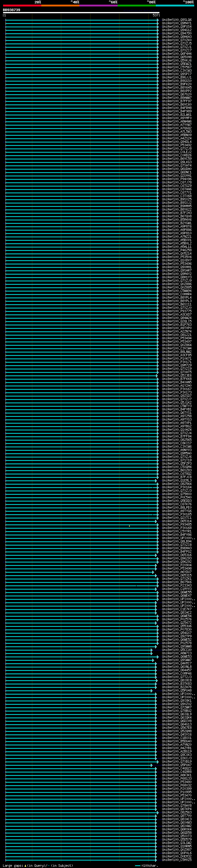This screenshot has height=868, width=197.
Task: Click the label UniRef100_P53498
Action: (x=176, y=568)
